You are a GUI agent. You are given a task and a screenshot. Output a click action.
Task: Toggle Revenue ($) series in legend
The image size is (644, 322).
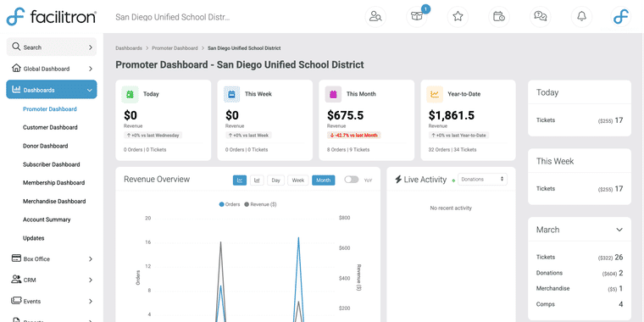point(260,204)
